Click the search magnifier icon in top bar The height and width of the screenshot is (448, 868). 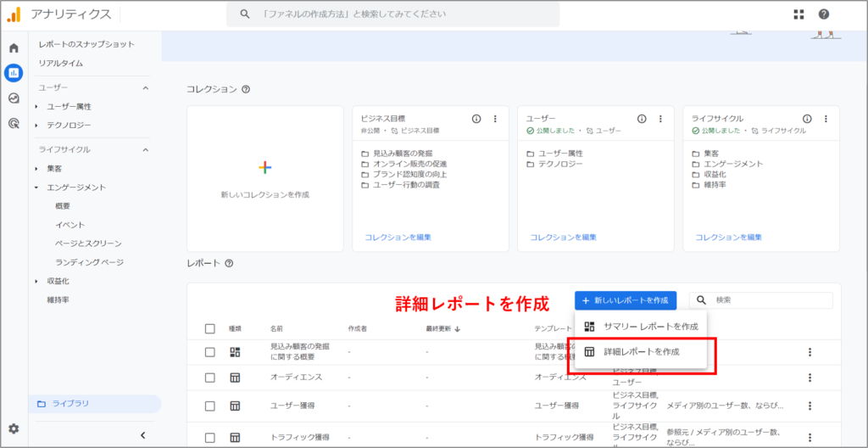[245, 14]
